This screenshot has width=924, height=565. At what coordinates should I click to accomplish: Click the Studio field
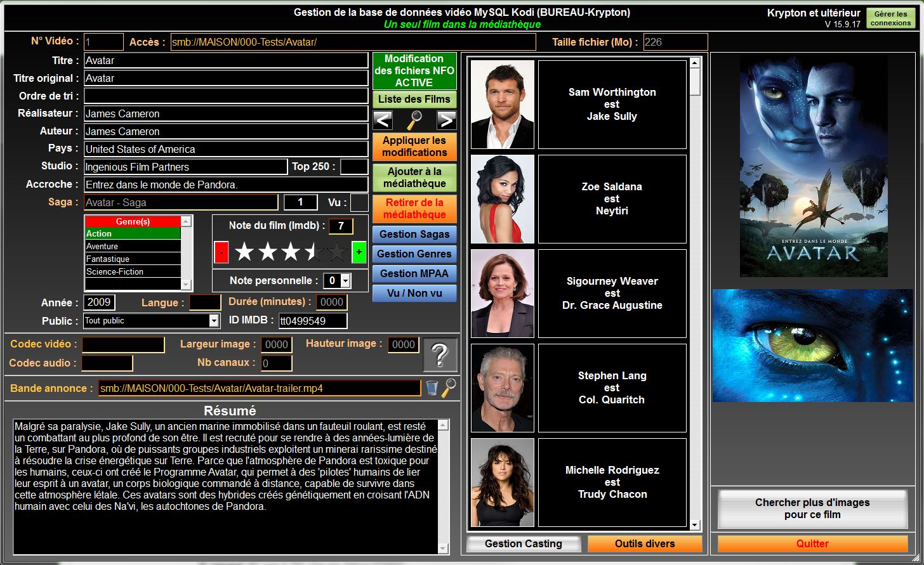click(x=185, y=167)
